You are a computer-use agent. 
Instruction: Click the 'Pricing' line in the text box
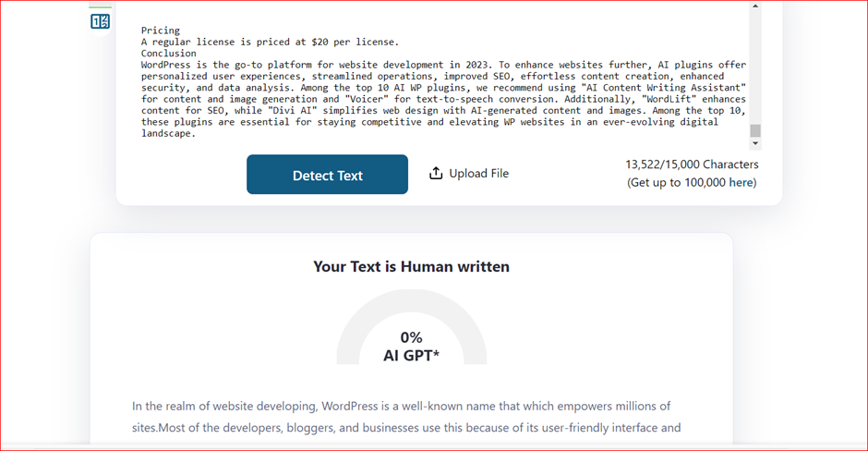pyautogui.click(x=161, y=30)
